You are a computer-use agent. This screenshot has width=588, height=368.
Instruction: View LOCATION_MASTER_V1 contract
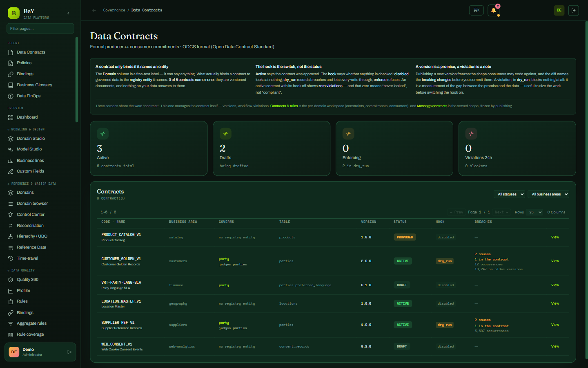pos(555,303)
